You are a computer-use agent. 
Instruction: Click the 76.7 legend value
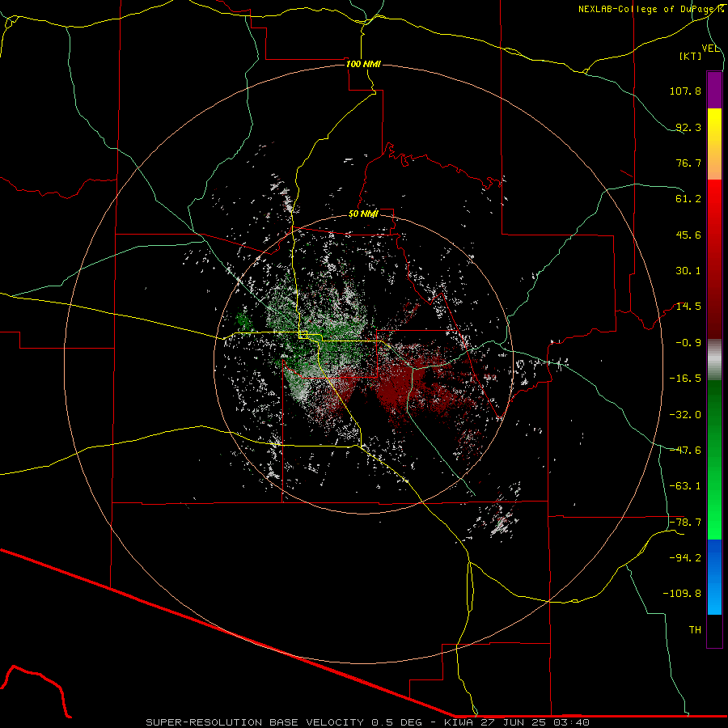point(688,163)
